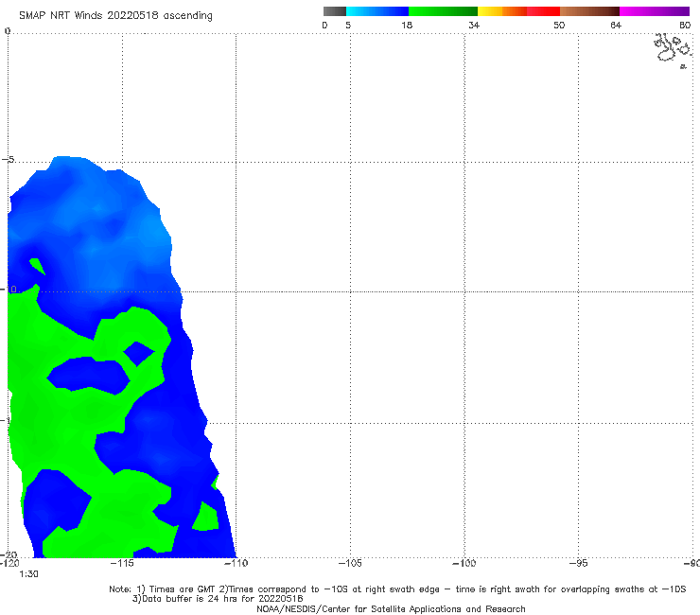The width and height of the screenshot is (700, 615).
Task: Click the '5' label under the color bar
Action: (348, 25)
